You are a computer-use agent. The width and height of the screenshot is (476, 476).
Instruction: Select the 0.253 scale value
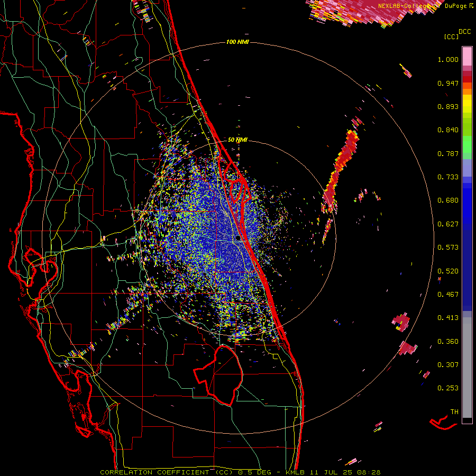coord(448,388)
